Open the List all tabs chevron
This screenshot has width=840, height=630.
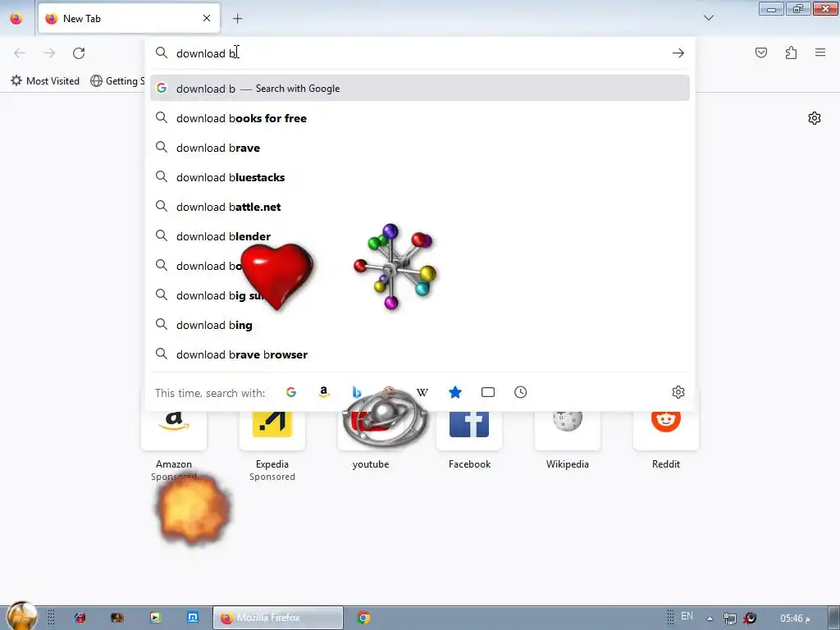pos(708,18)
